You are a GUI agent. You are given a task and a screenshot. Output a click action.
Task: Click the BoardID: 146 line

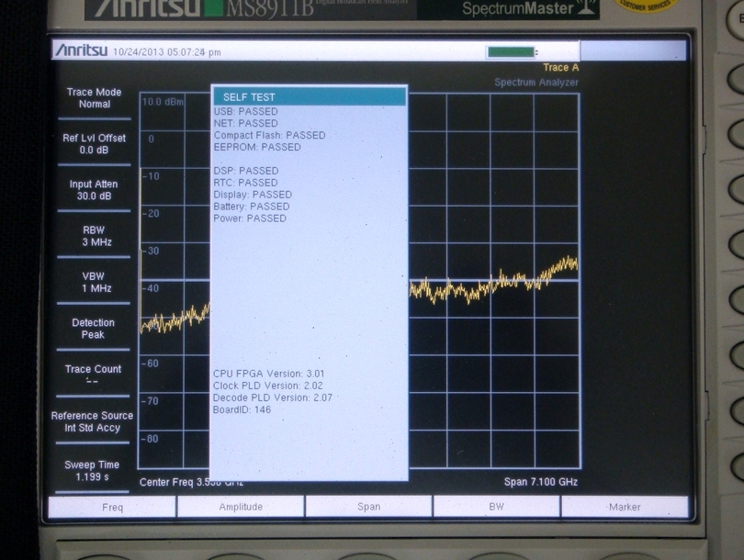pyautogui.click(x=242, y=409)
